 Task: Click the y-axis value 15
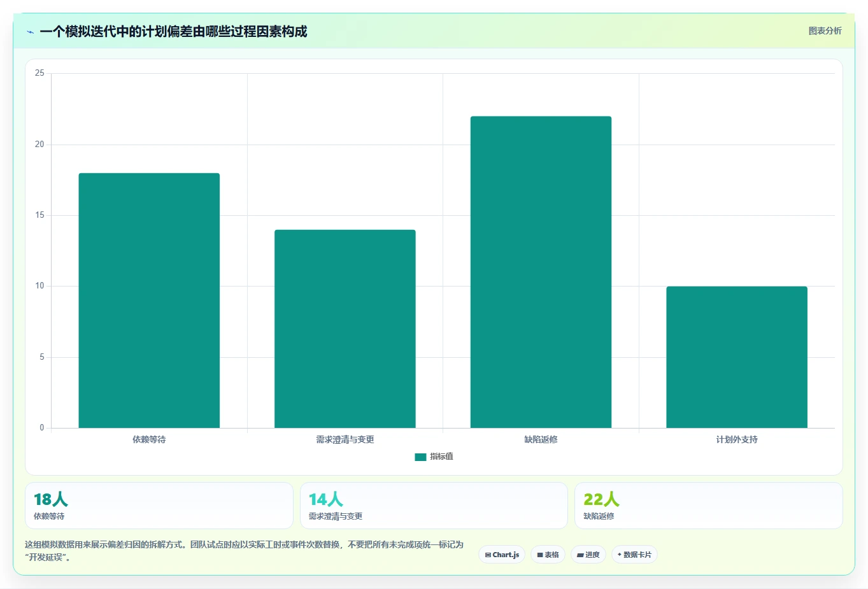tap(39, 215)
